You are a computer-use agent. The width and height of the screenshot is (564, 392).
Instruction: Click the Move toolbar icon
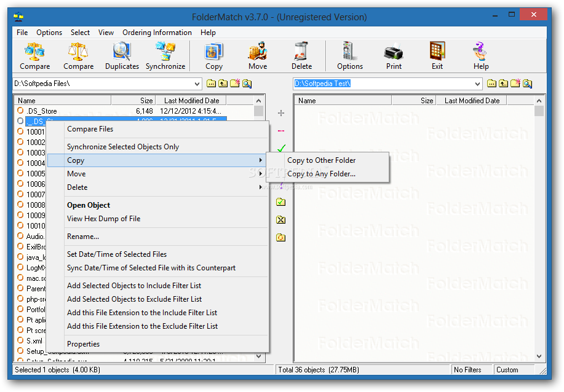click(258, 56)
